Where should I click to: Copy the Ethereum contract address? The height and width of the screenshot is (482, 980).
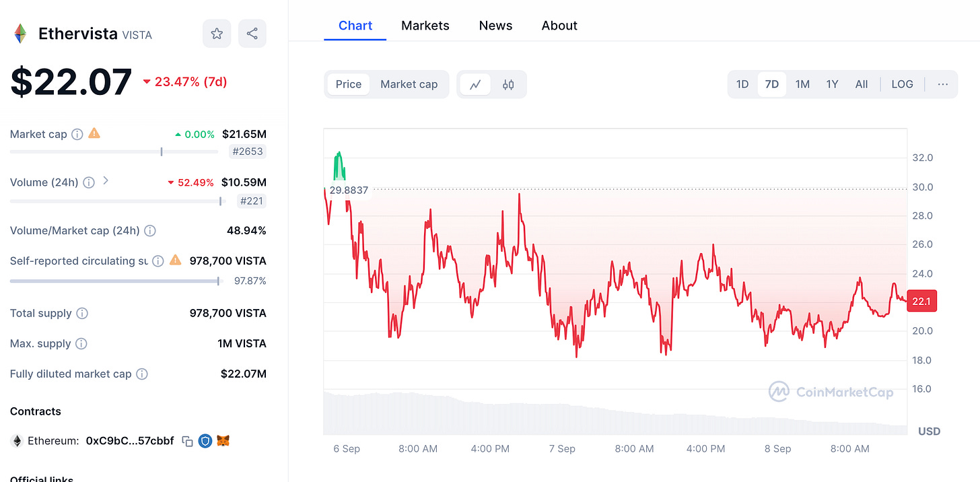[188, 442]
